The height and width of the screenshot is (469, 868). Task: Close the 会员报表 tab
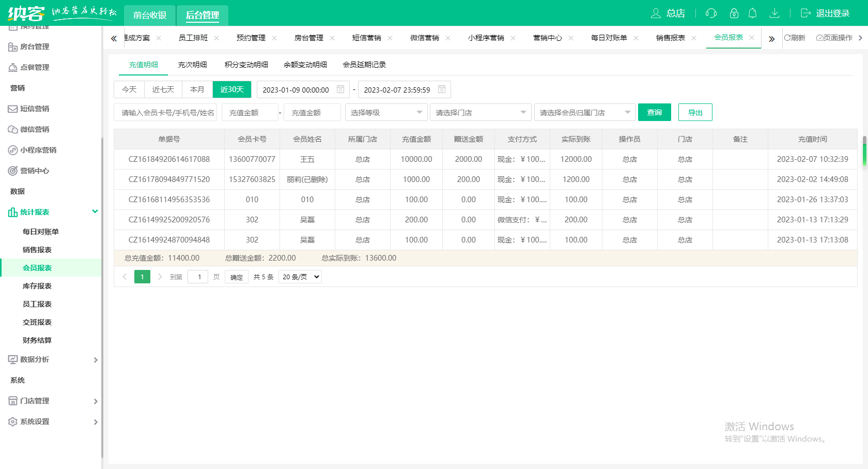pos(752,37)
